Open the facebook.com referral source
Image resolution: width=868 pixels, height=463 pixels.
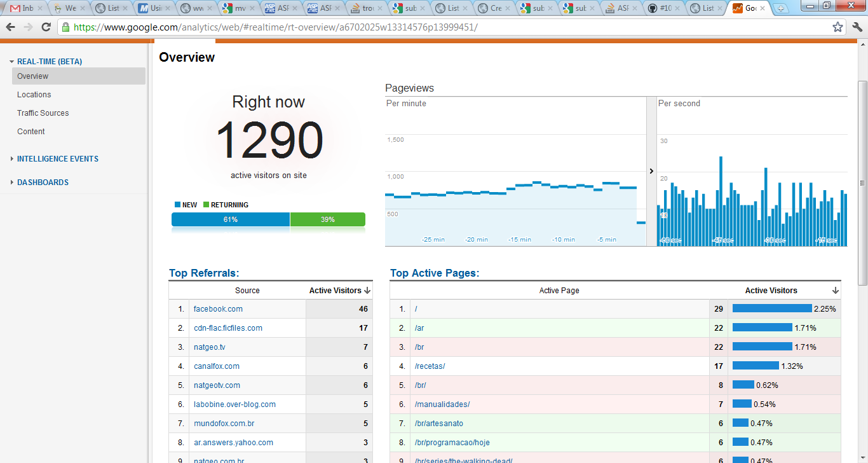tap(219, 309)
